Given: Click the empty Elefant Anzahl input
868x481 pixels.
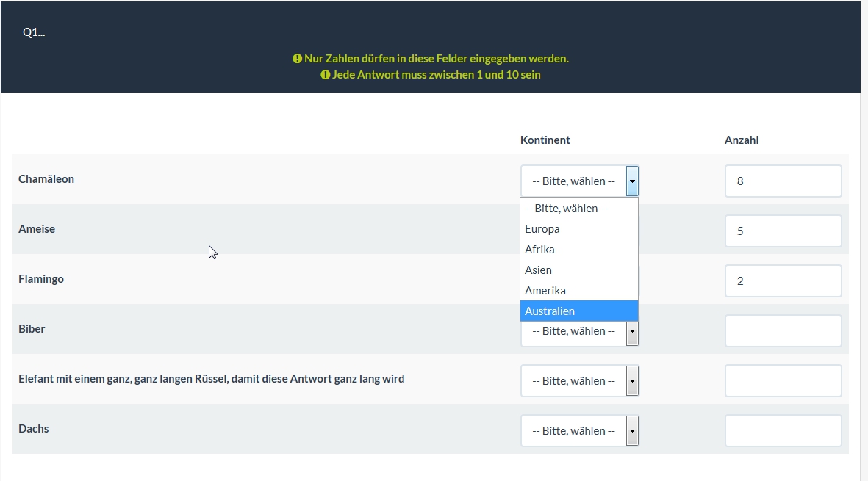Looking at the screenshot, I should pyautogui.click(x=783, y=381).
